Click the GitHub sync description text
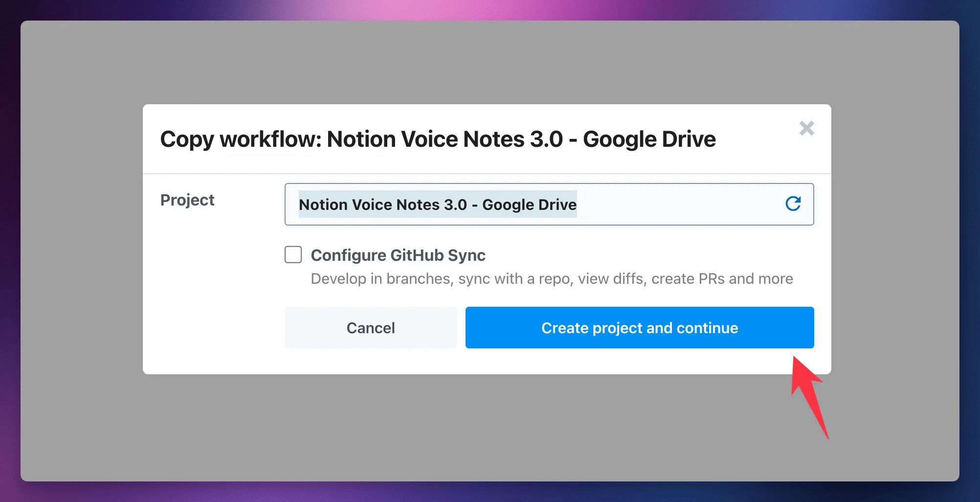Viewport: 980px width, 502px height. [x=552, y=279]
